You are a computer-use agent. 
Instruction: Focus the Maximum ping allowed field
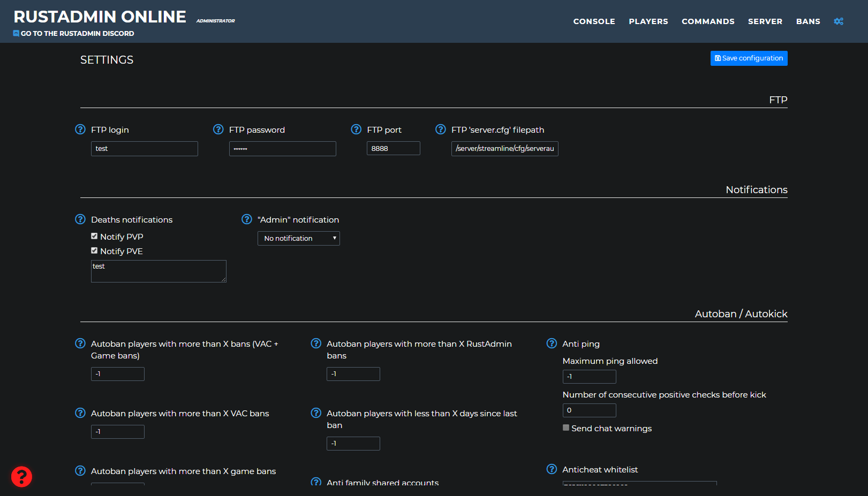click(x=590, y=377)
